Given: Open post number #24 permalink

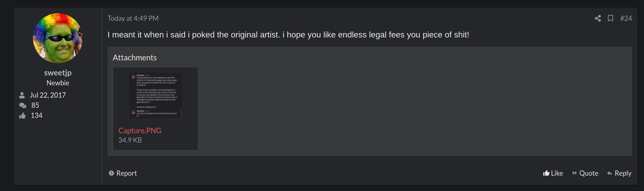Looking at the screenshot, I should click(626, 18).
